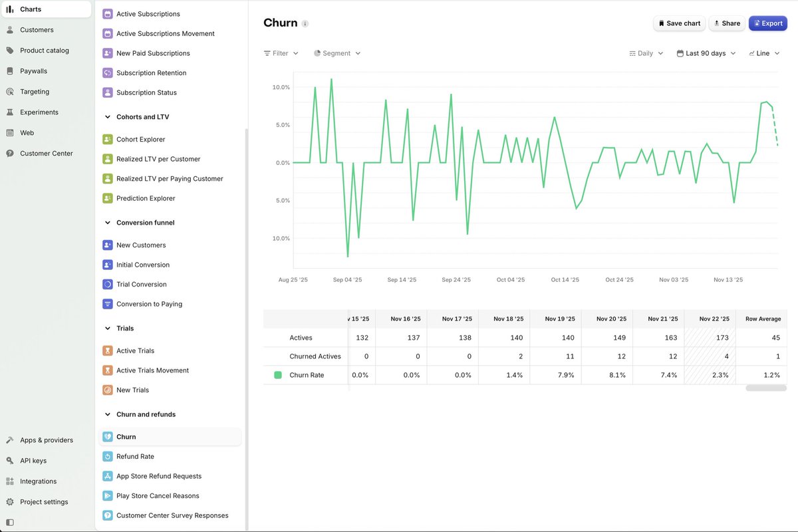The image size is (798, 532).
Task: Open the Last 90 days date range
Action: (706, 53)
